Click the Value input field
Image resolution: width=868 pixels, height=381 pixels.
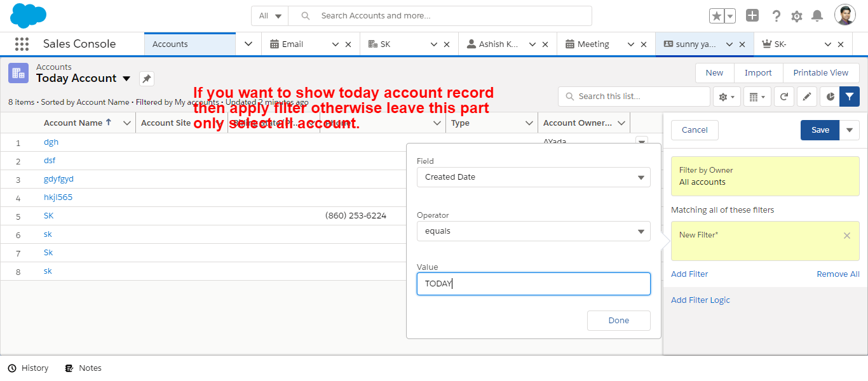[x=533, y=284]
